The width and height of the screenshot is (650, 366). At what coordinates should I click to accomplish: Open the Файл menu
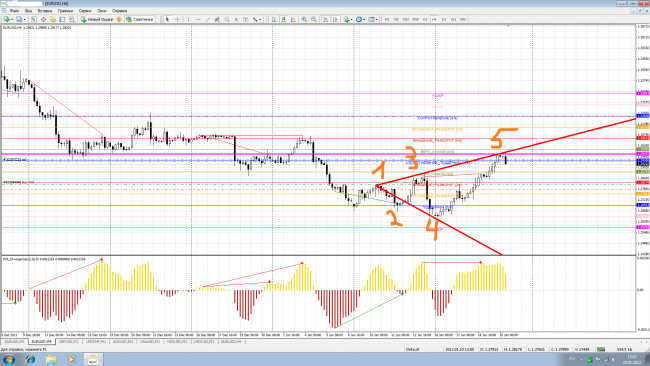click(x=15, y=11)
